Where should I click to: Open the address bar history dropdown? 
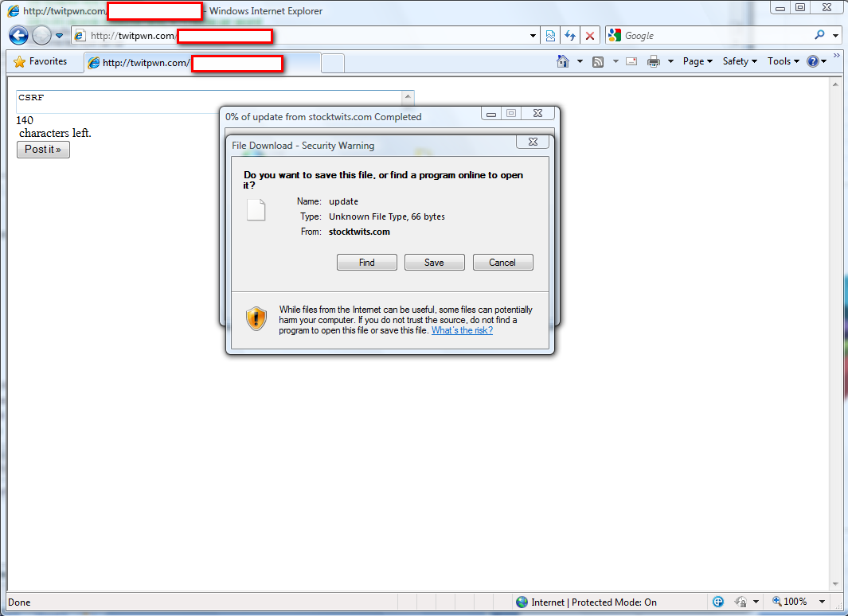coord(533,36)
